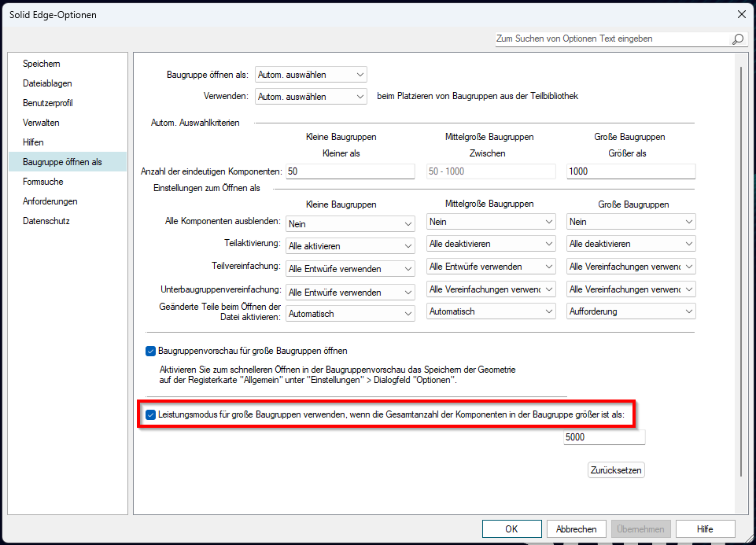This screenshot has width=756, height=545.
Task: Open Teilvereinfachung dropdown for Kleine Baugruppen
Action: [350, 269]
